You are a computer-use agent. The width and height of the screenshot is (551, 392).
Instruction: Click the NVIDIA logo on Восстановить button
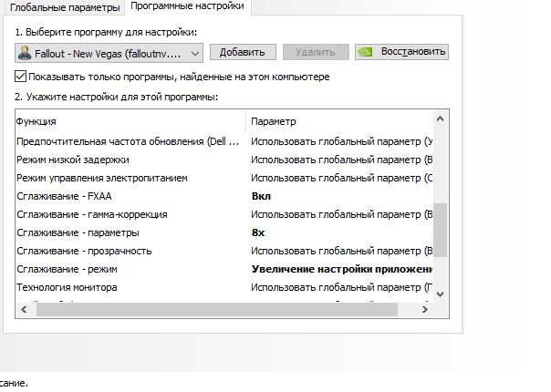[366, 52]
